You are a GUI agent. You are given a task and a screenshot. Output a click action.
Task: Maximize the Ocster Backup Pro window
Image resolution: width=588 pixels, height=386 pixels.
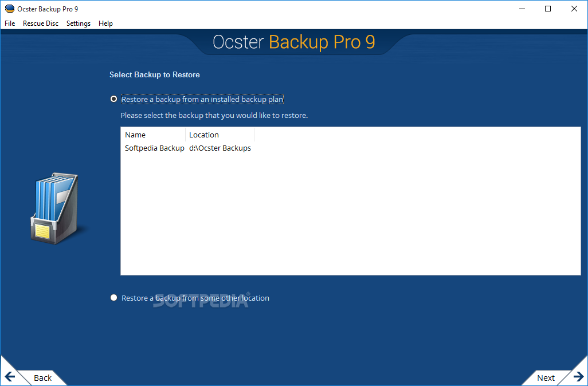548,9
